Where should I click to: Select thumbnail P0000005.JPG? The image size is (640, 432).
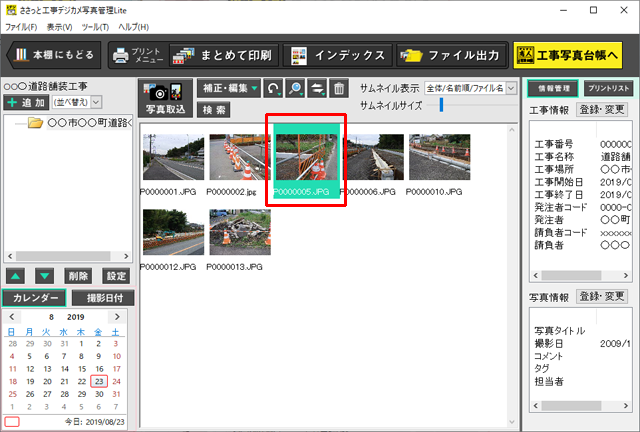[x=307, y=161]
